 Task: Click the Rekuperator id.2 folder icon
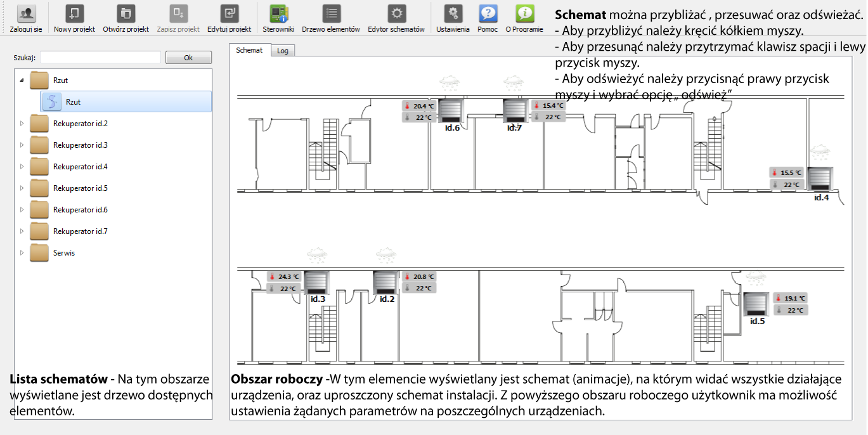coord(39,124)
